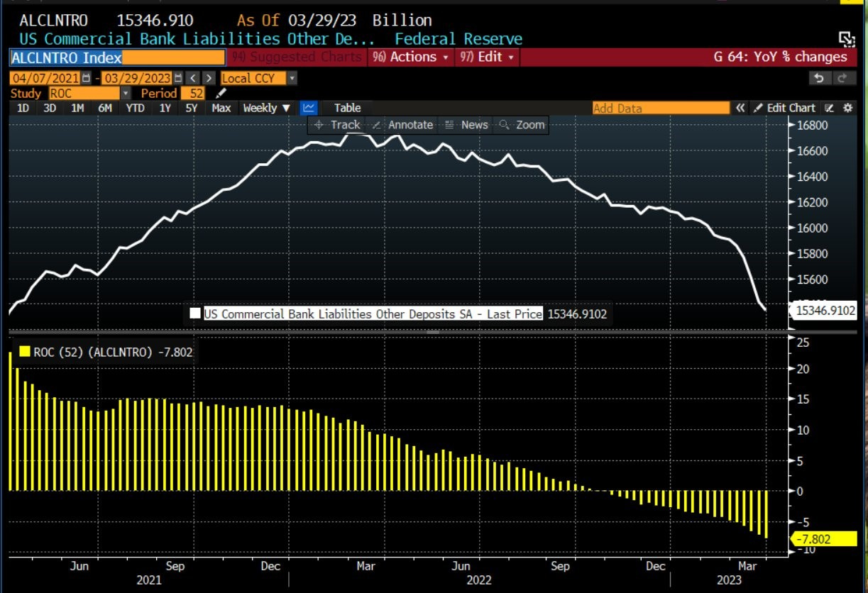
Task: Open the ROC study dropdown
Action: click(89, 93)
